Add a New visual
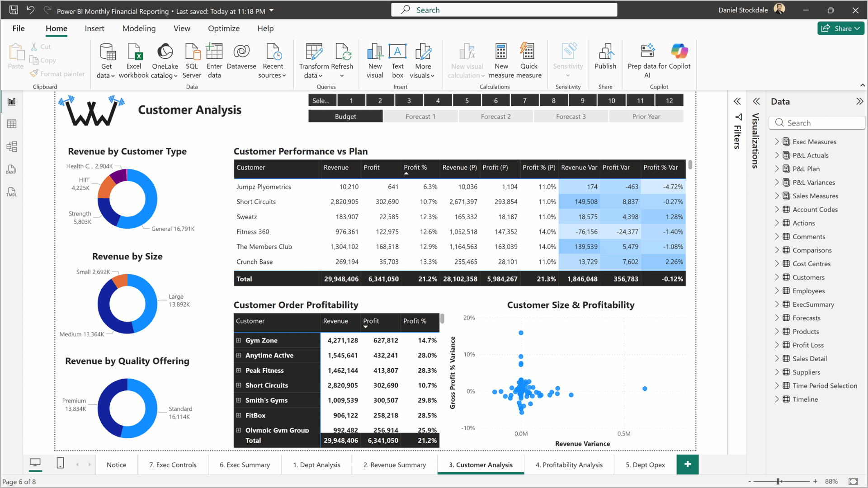Viewport: 868px width, 488px height. click(375, 61)
